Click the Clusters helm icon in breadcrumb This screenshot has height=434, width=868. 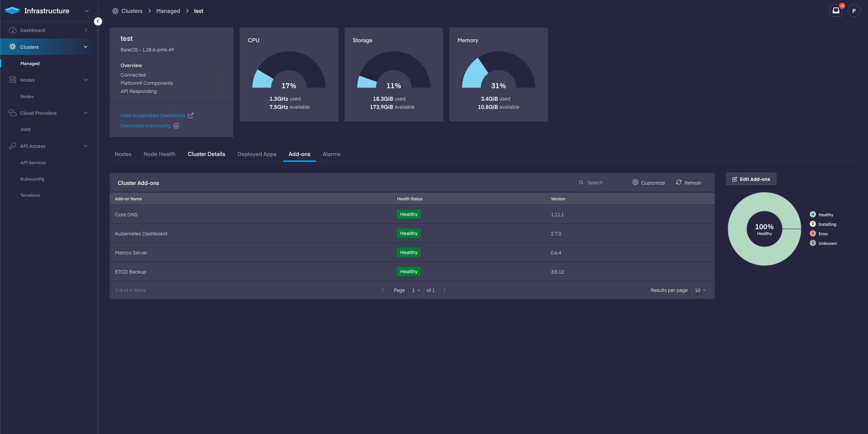[x=115, y=11]
